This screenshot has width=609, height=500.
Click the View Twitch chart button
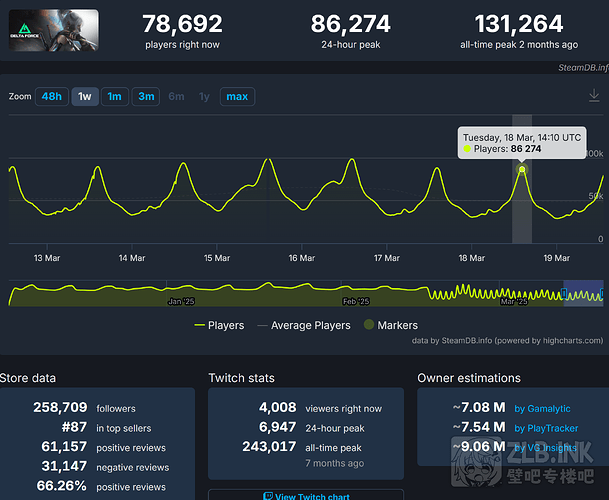(x=305, y=496)
